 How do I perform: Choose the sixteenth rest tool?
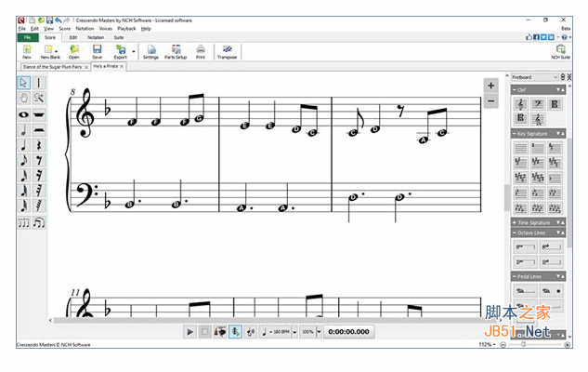coord(39,175)
